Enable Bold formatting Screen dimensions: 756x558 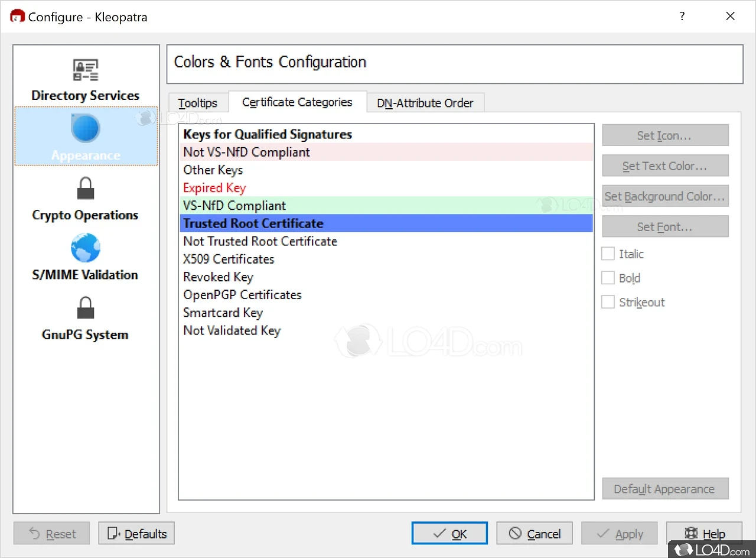608,277
